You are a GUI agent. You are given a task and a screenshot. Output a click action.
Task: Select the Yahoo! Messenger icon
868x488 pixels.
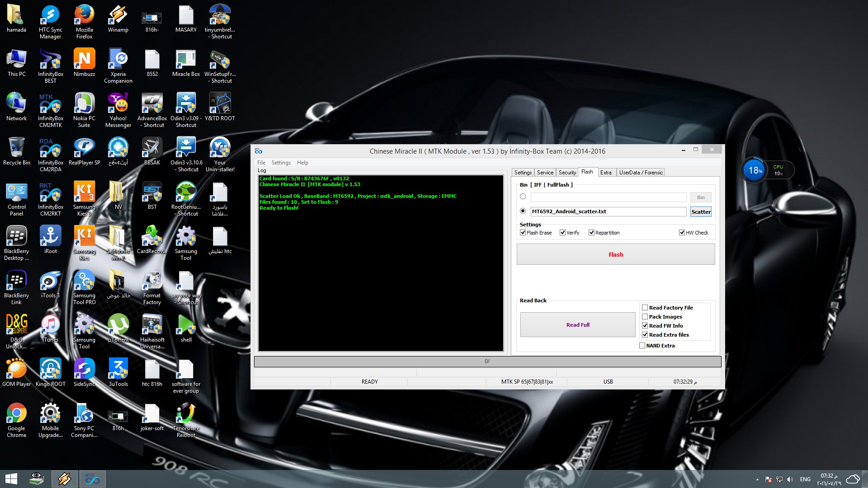(118, 110)
